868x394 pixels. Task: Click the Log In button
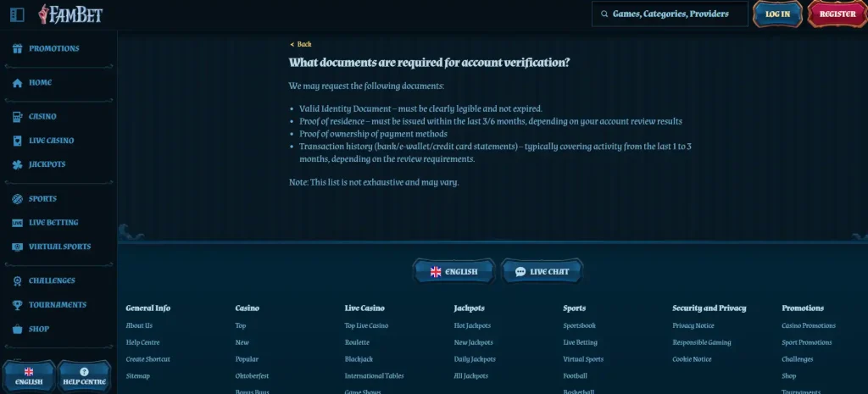[777, 14]
